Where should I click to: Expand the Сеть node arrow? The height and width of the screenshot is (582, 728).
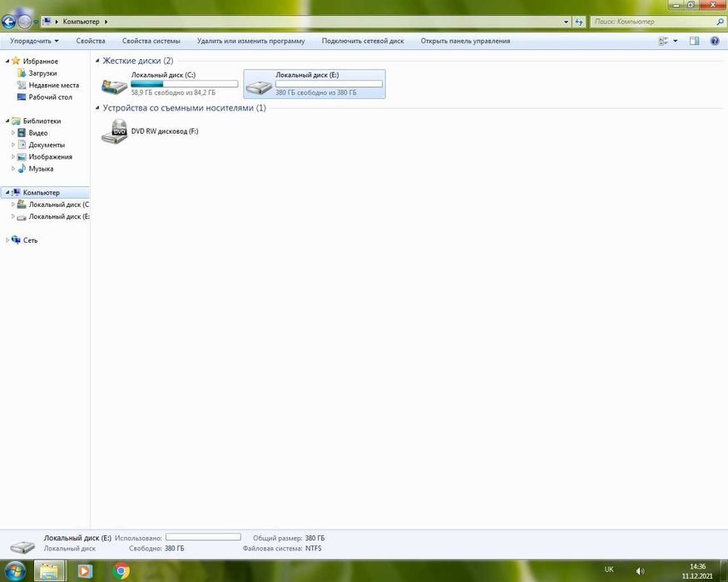(x=7, y=240)
